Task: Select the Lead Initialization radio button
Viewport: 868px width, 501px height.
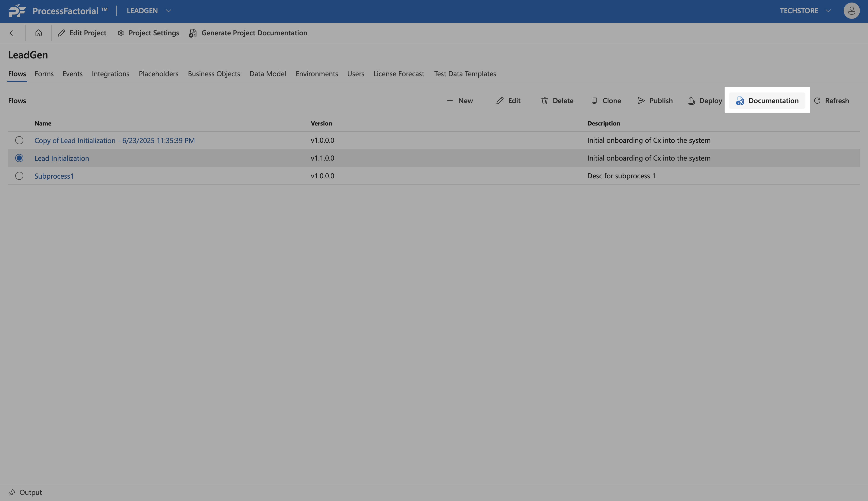Action: (x=19, y=158)
